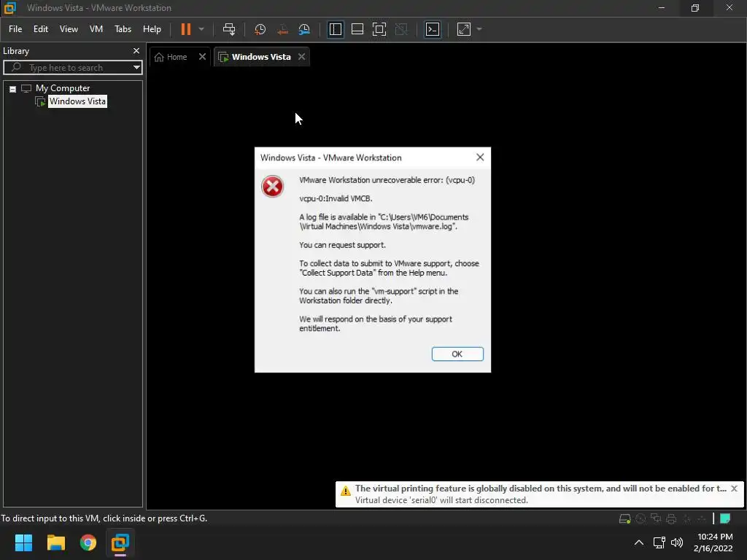Select My Computer in the Library
Image resolution: width=747 pixels, height=560 pixels.
coord(63,88)
